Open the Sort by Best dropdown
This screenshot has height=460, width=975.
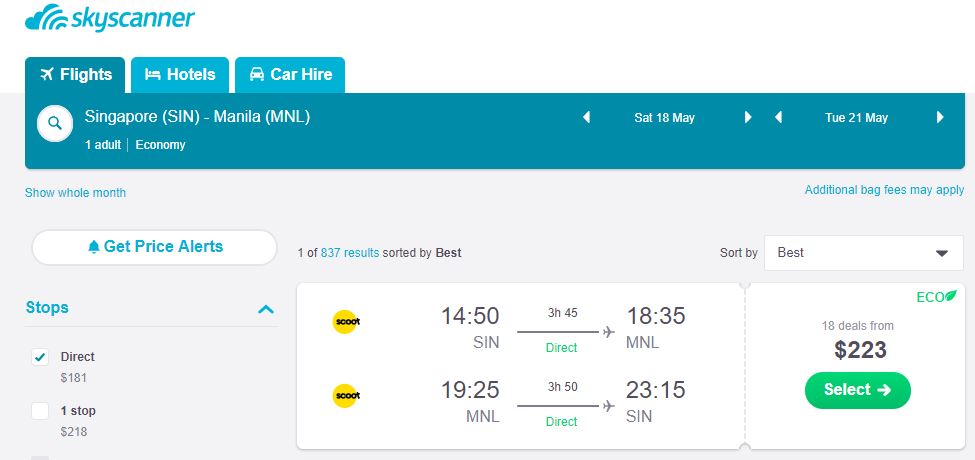point(864,253)
